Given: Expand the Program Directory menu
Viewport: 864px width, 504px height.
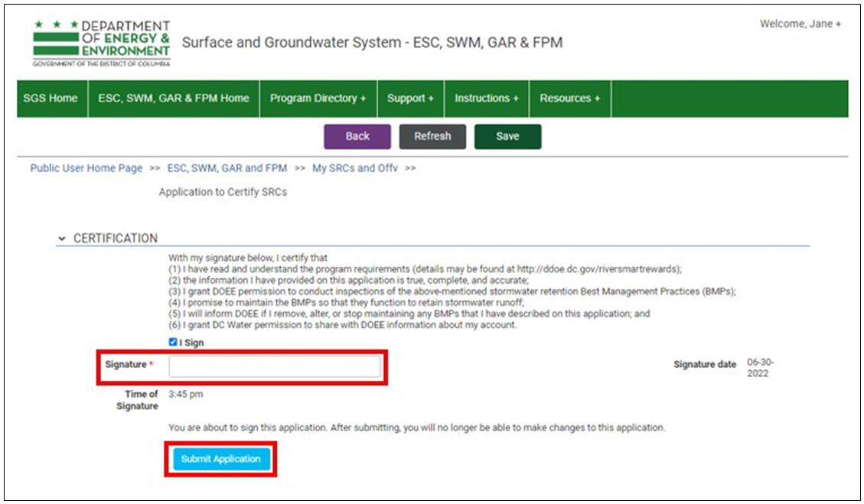Looking at the screenshot, I should coord(318,99).
